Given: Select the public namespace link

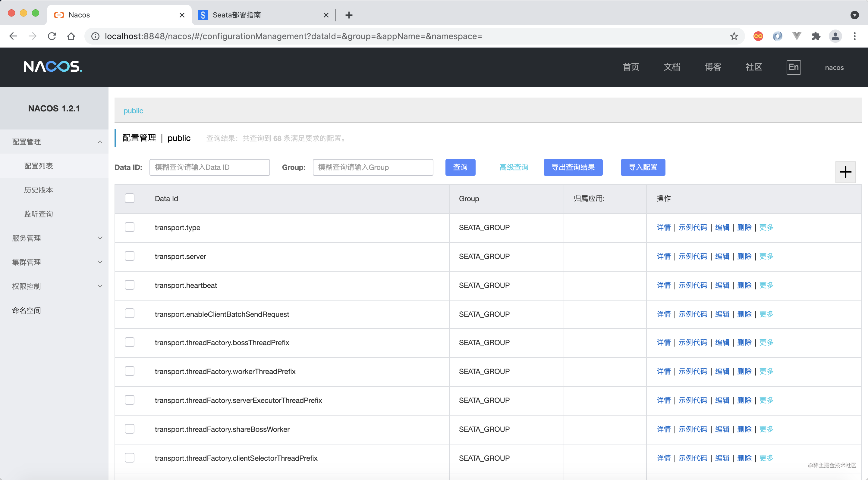Looking at the screenshot, I should click(133, 111).
